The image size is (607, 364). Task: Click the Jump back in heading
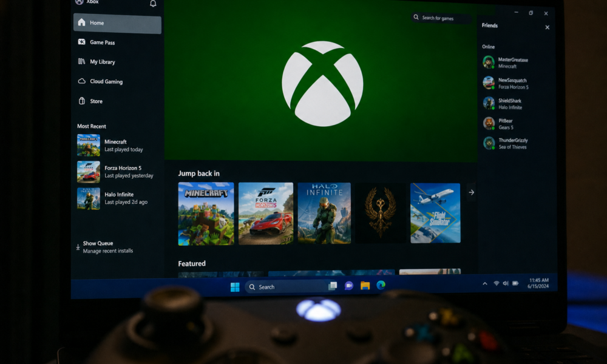click(x=198, y=174)
